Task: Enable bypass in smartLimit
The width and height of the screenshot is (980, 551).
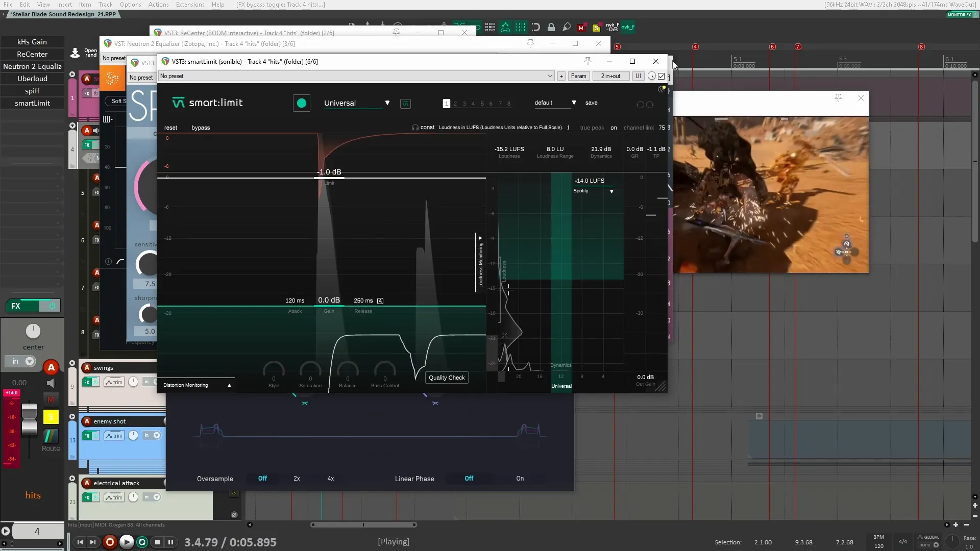Action: [200, 128]
